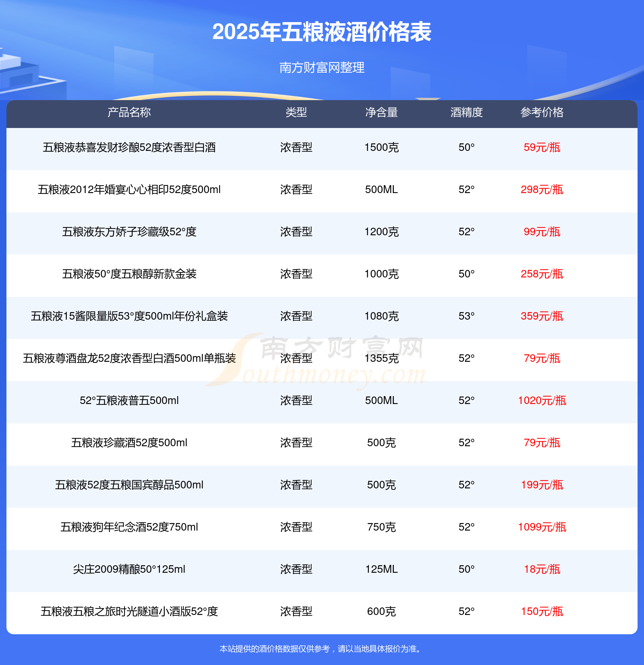Select the 600克 net content cell
This screenshot has height=665, width=644.
click(381, 611)
